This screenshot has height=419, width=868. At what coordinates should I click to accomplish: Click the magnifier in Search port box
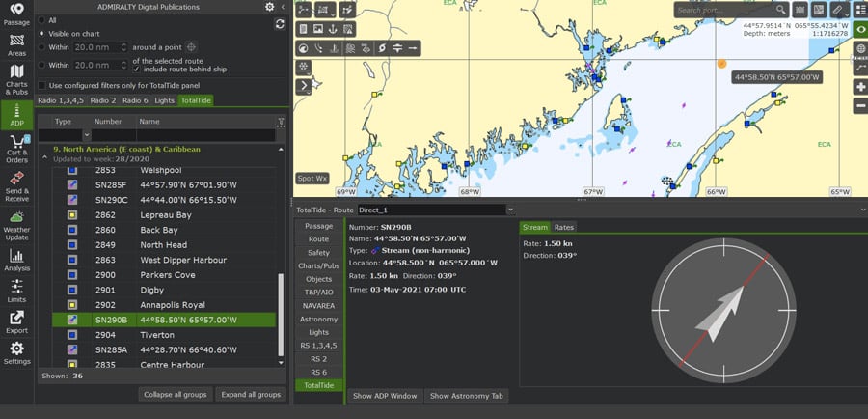[780, 10]
